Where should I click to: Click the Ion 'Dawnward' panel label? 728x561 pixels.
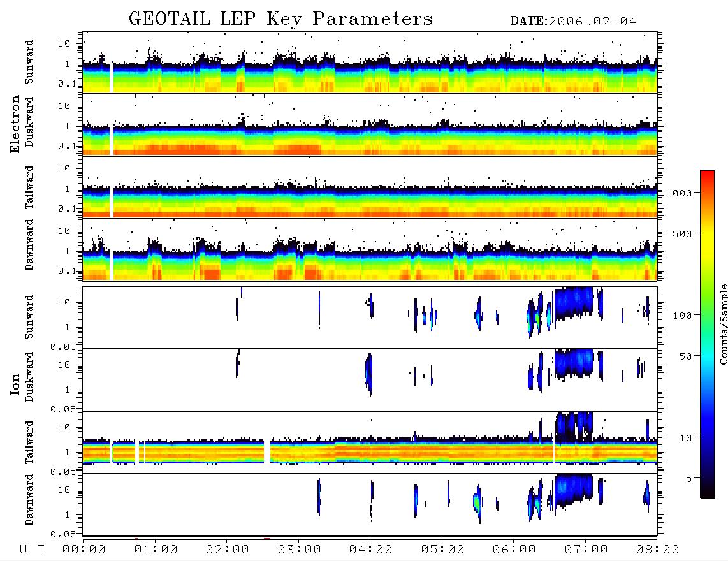[29, 500]
